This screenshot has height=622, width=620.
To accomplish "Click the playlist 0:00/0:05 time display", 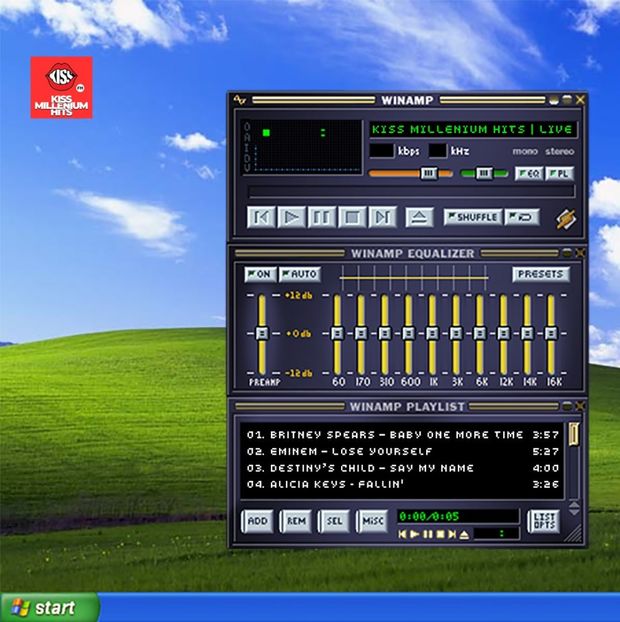I will click(458, 516).
